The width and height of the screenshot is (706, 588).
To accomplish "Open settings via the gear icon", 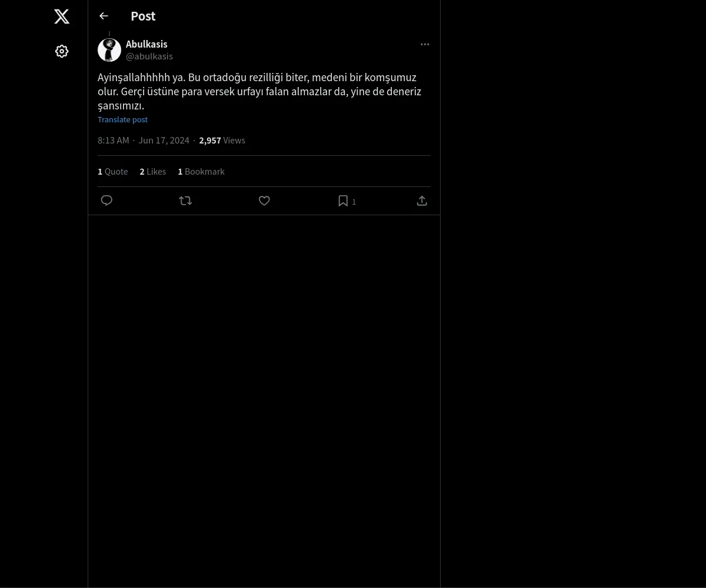I will pyautogui.click(x=62, y=52).
